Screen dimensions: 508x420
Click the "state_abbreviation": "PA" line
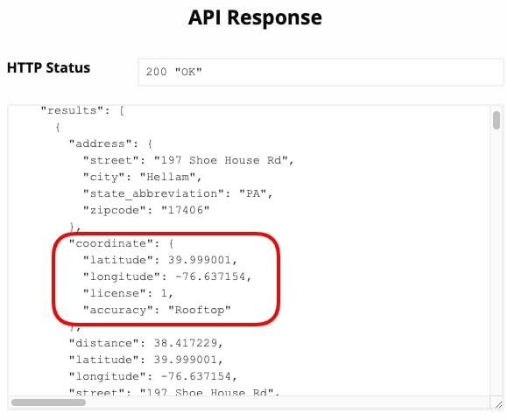click(178, 193)
